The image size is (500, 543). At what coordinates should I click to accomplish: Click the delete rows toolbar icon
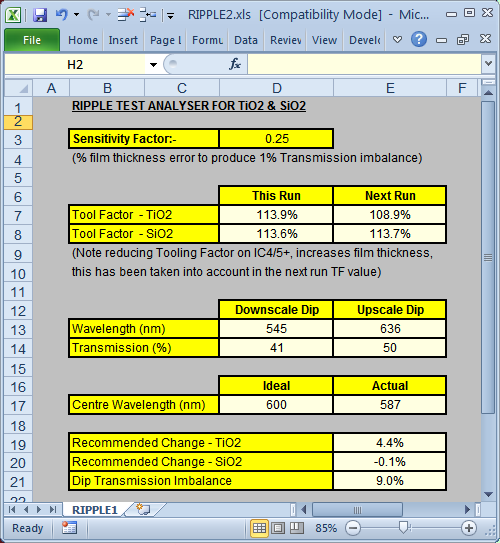tap(126, 15)
